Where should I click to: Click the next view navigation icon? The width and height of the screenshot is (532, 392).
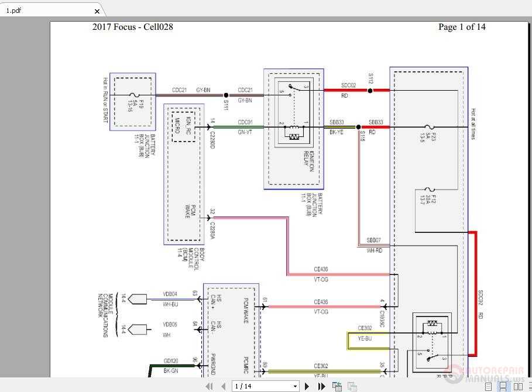coord(352,386)
